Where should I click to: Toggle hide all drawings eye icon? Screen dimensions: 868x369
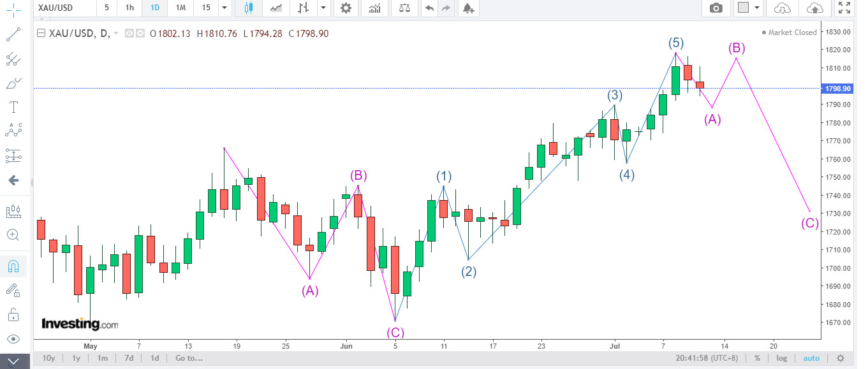14,338
